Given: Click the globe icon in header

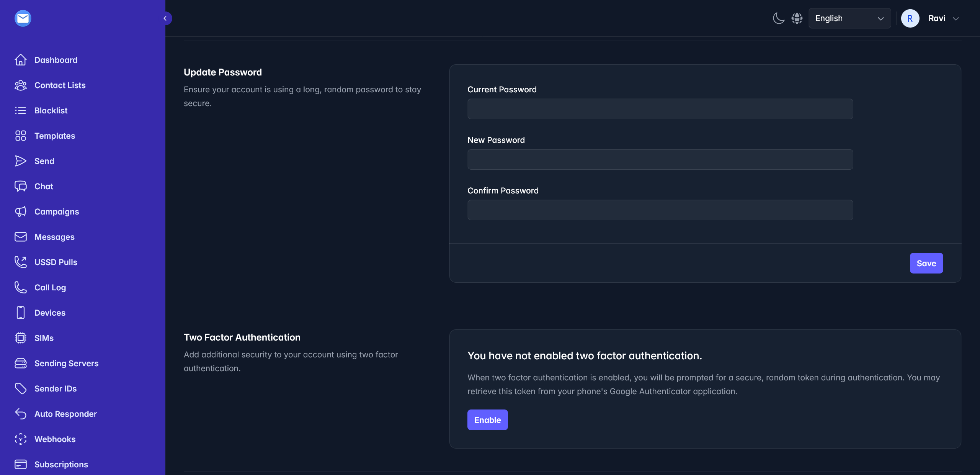Looking at the screenshot, I should point(797,18).
